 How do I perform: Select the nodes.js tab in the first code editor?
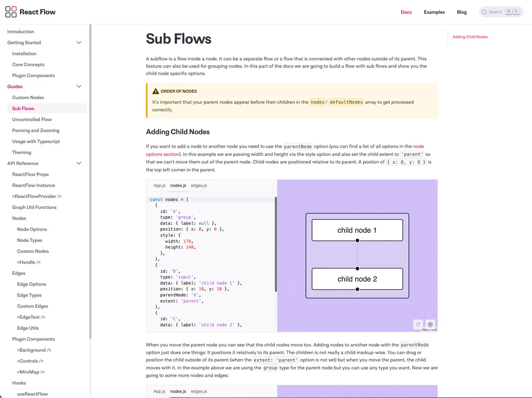point(178,185)
